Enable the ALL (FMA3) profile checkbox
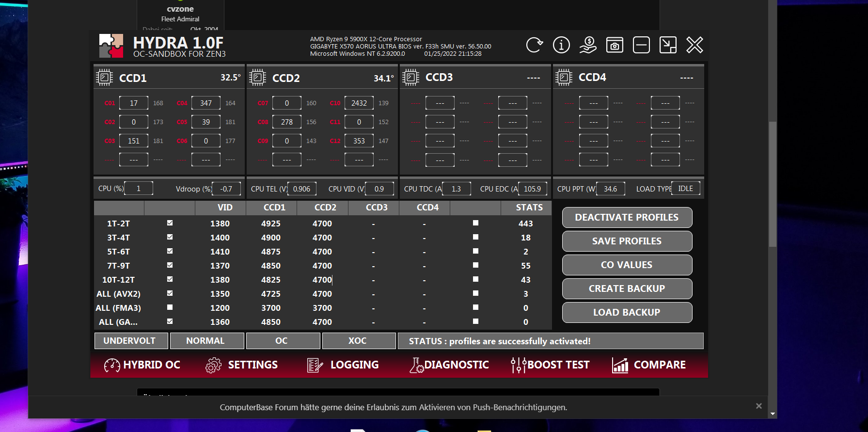This screenshot has height=432, width=868. point(170,307)
